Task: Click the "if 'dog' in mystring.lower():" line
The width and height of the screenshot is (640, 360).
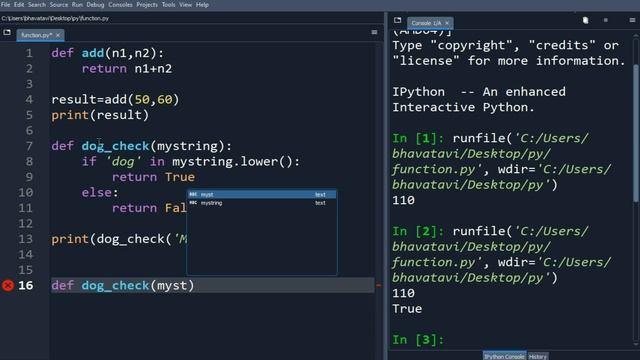Action: pyautogui.click(x=191, y=162)
